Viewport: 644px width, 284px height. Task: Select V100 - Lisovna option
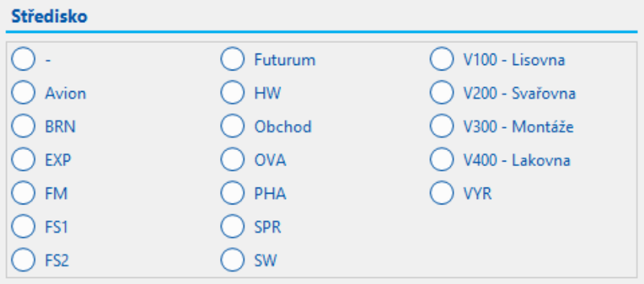[x=442, y=59]
